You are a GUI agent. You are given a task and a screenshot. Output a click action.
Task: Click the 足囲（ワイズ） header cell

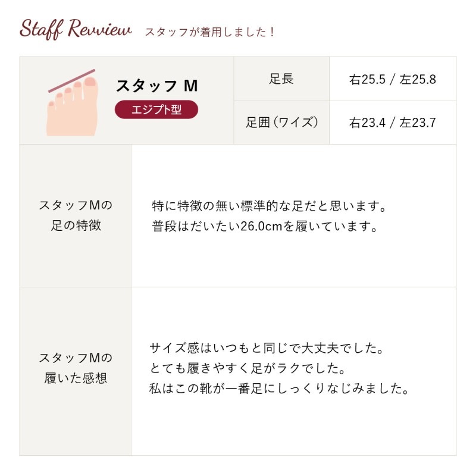[281, 123]
